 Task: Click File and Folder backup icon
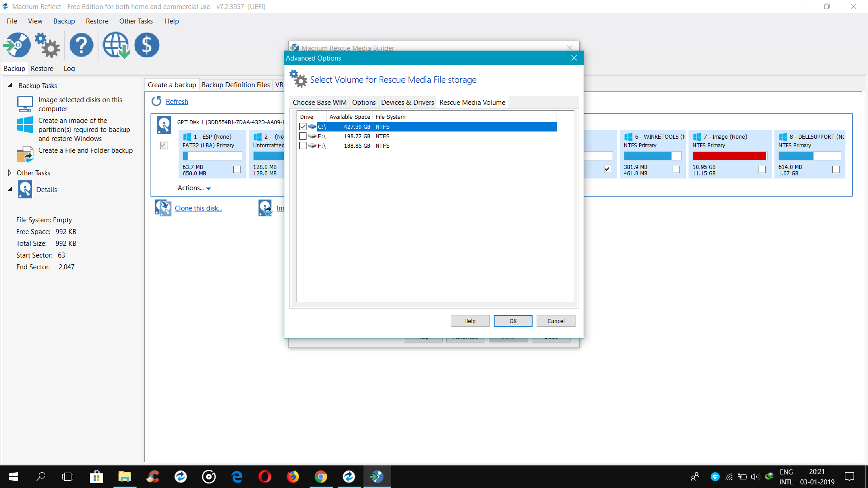pos(25,155)
